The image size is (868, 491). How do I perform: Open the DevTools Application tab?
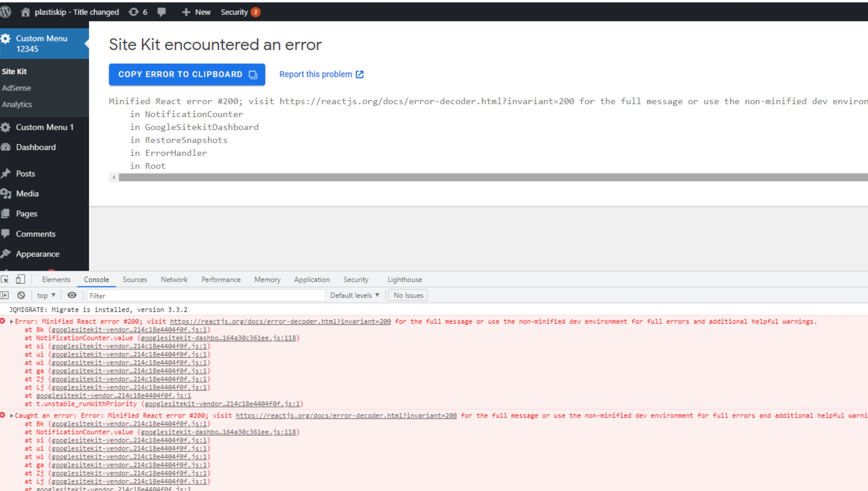pos(312,280)
